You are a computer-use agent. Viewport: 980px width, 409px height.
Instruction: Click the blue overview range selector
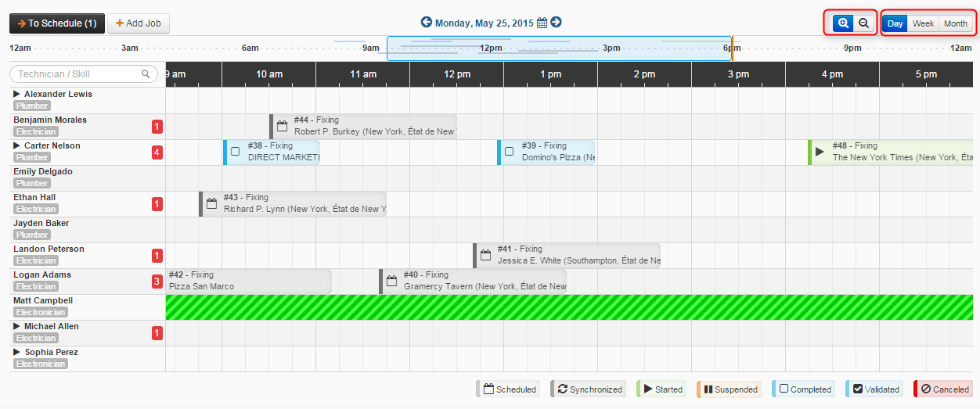click(x=560, y=48)
